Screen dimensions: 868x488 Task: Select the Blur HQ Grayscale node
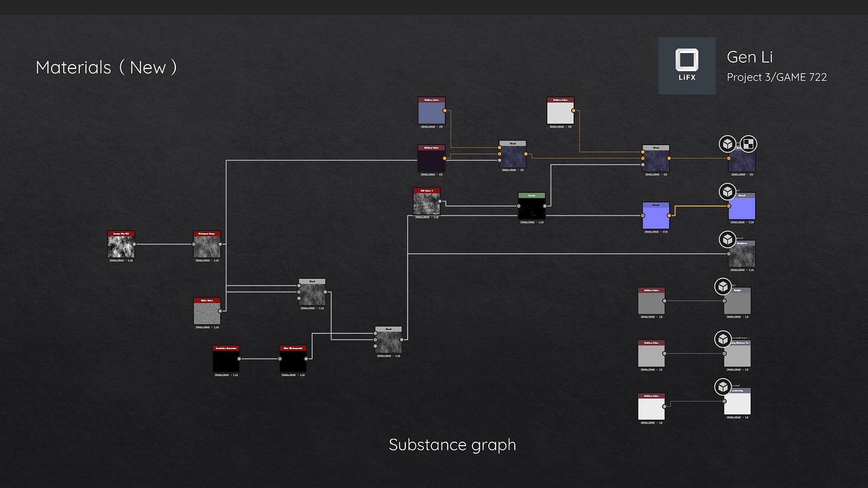(293, 359)
